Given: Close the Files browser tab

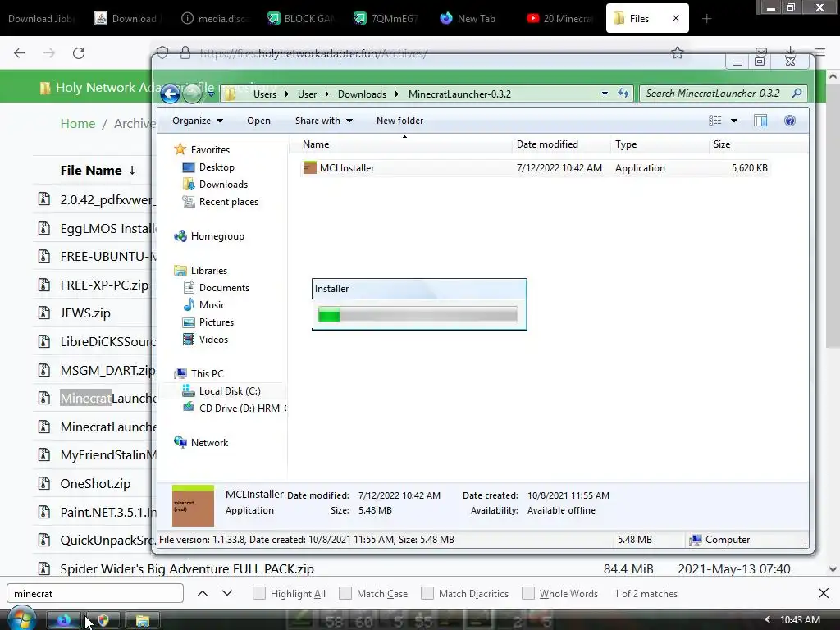Looking at the screenshot, I should [676, 18].
